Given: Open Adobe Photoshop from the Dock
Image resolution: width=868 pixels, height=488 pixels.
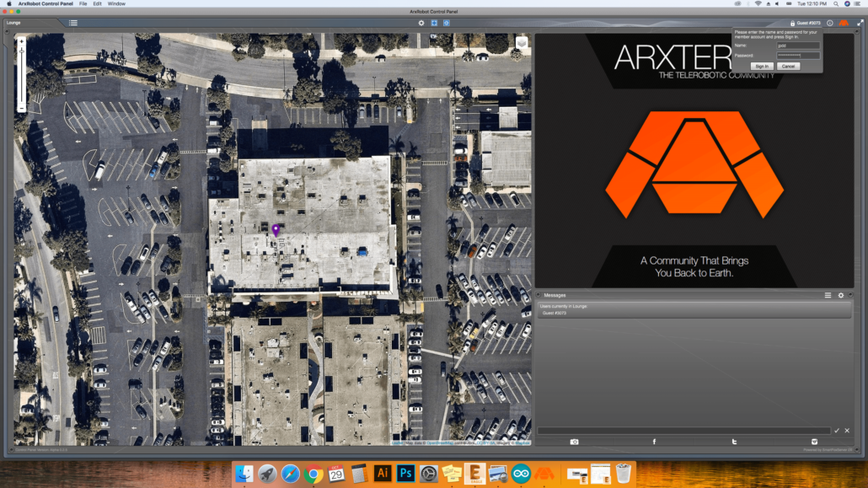Looking at the screenshot, I should coord(405,474).
